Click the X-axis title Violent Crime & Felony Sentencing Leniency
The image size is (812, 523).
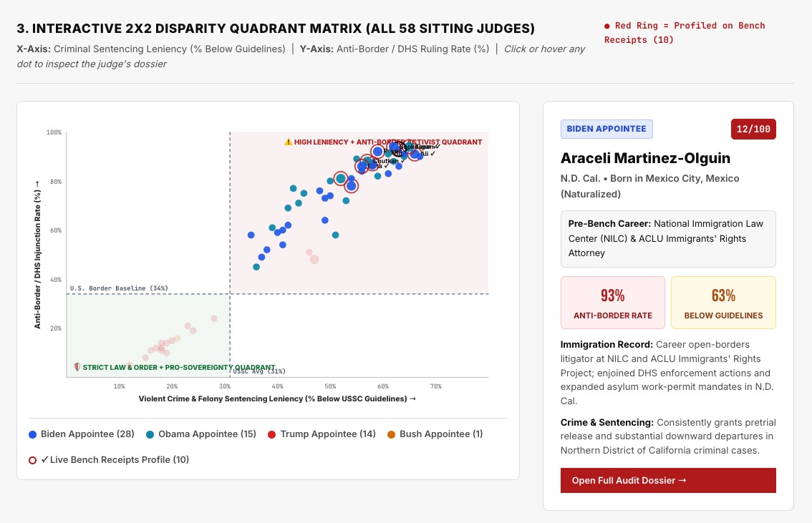click(x=277, y=399)
